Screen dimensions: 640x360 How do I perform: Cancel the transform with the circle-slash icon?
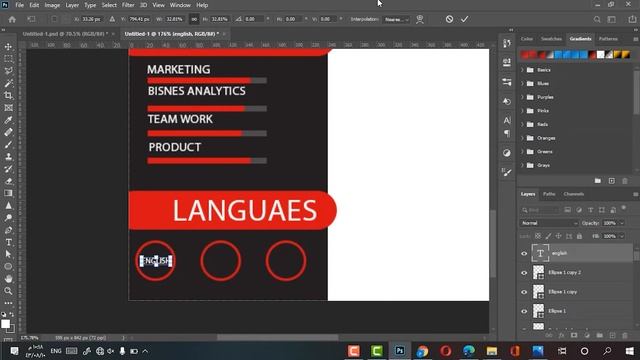[x=449, y=19]
